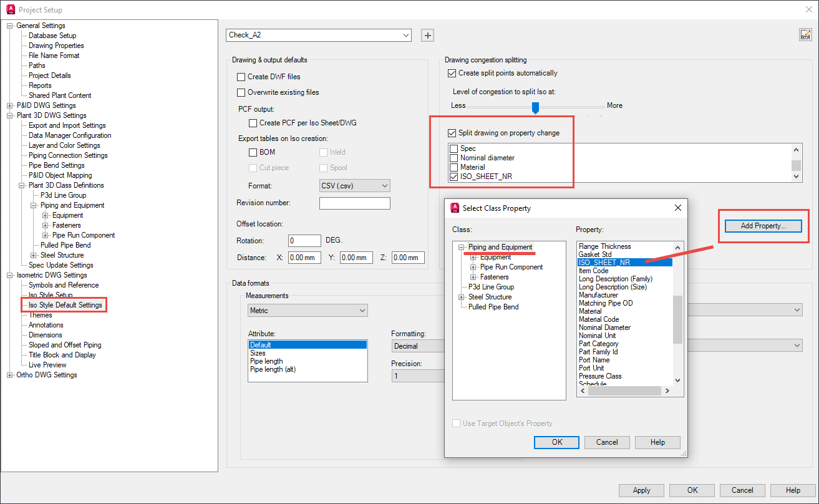Expand the P&ID DWG Settings section
819x504 pixels.
[9, 105]
